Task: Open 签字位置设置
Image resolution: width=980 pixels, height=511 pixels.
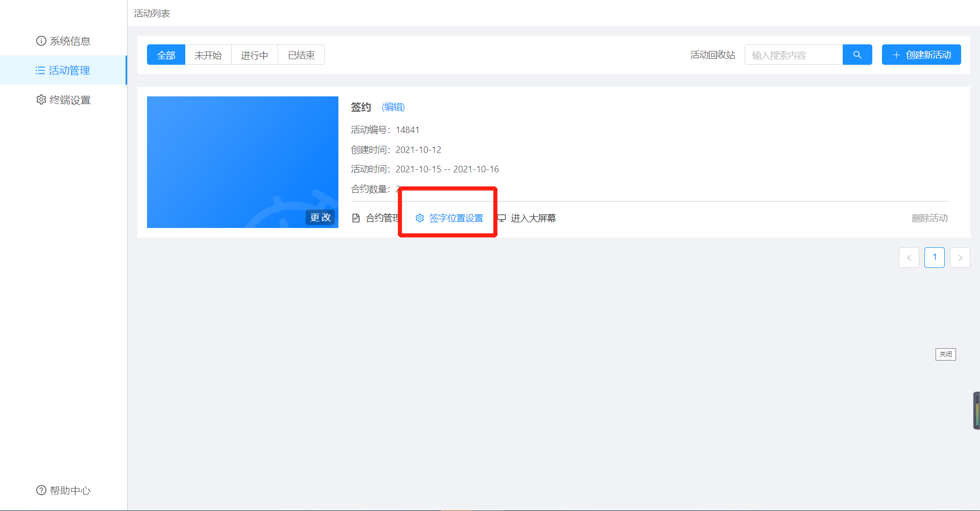Action: (x=456, y=218)
